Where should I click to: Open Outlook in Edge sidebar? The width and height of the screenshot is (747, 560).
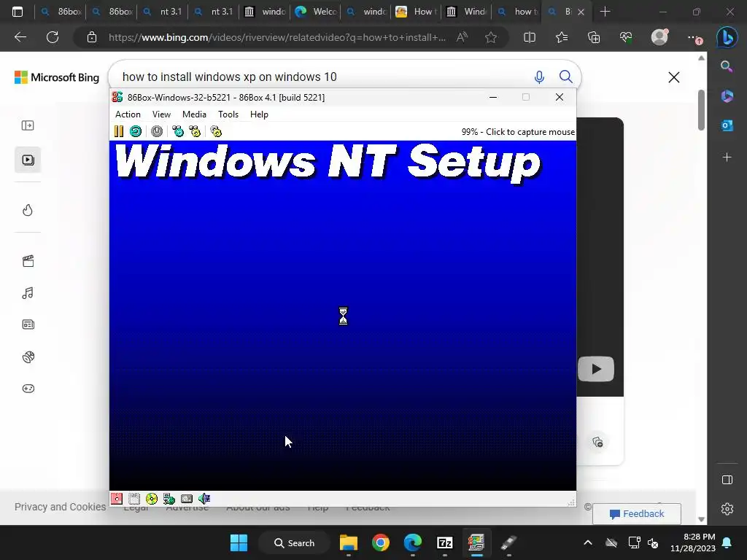click(x=727, y=125)
